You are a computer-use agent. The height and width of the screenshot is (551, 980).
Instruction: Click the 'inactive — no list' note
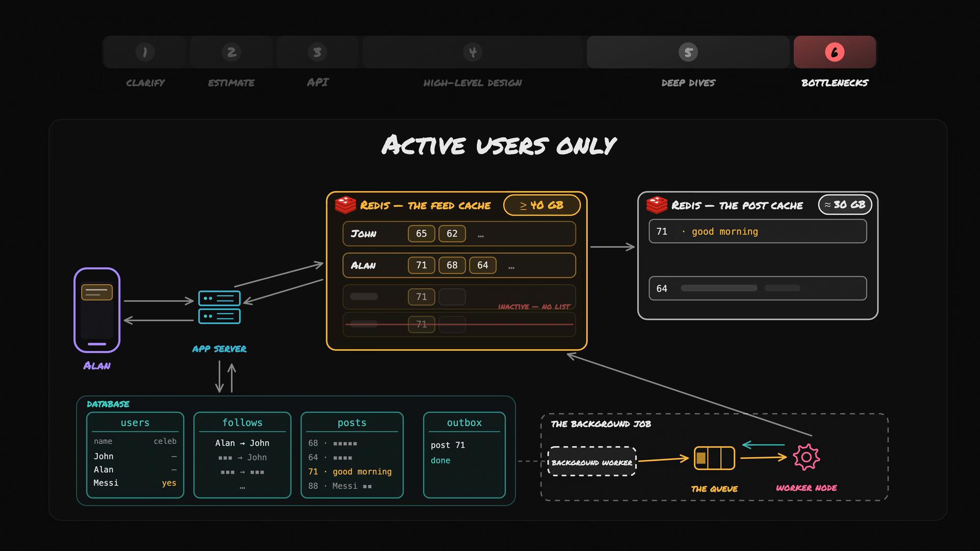click(534, 307)
